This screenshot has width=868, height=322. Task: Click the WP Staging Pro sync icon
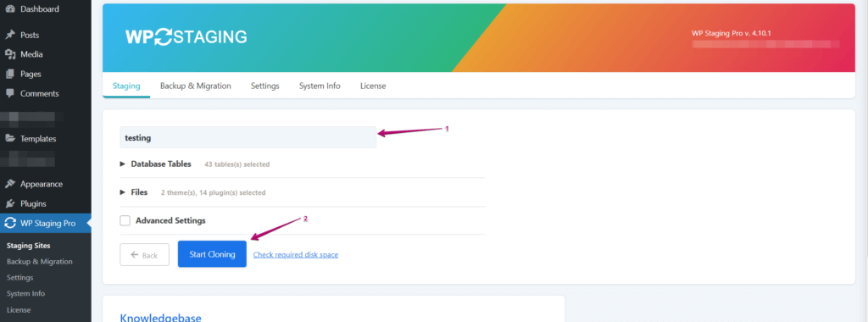click(x=10, y=224)
